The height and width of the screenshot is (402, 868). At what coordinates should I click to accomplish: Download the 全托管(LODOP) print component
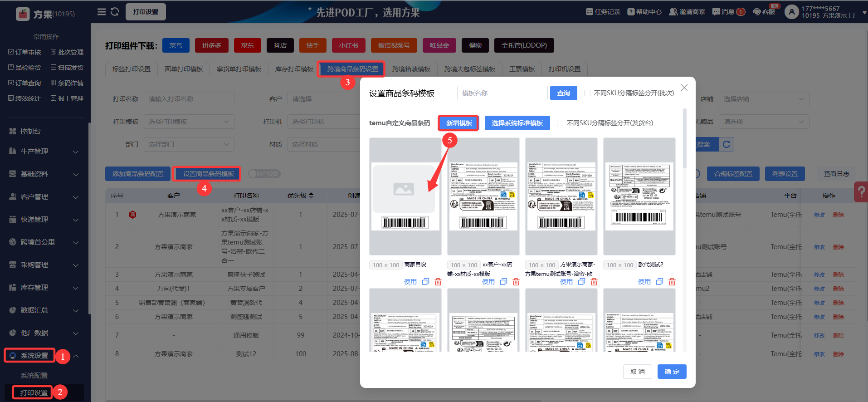(x=524, y=45)
